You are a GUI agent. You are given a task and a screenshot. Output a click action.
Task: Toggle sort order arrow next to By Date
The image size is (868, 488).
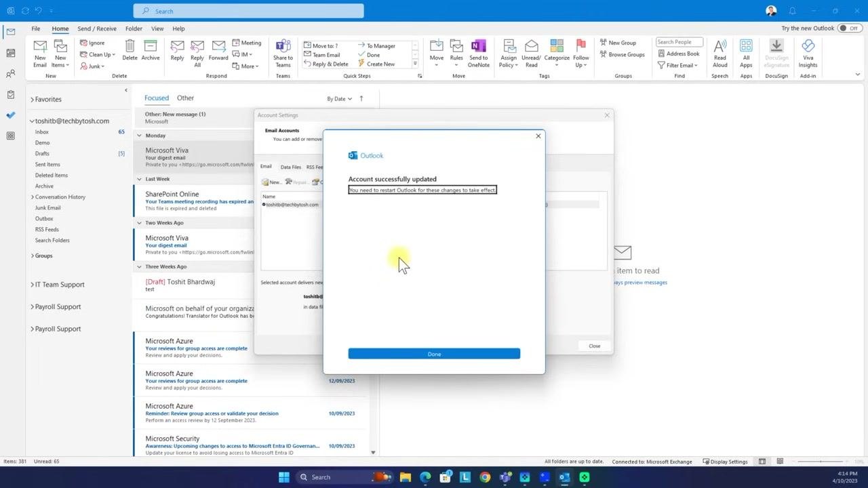(361, 98)
